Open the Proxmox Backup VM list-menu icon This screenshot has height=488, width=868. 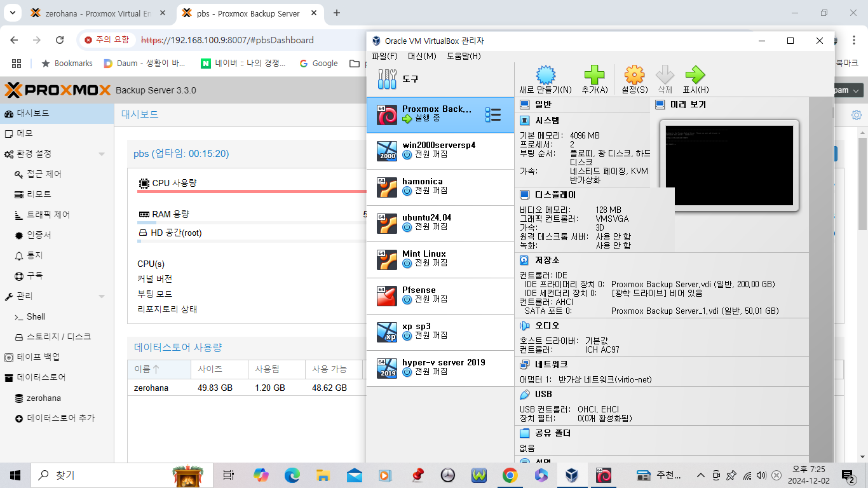click(x=492, y=115)
